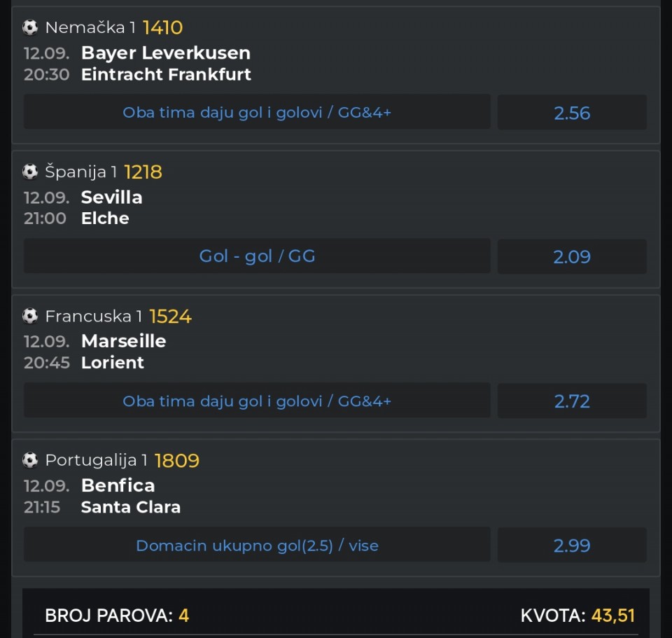Click the 2.72 odds button
This screenshot has height=638, width=672.
pyautogui.click(x=572, y=401)
